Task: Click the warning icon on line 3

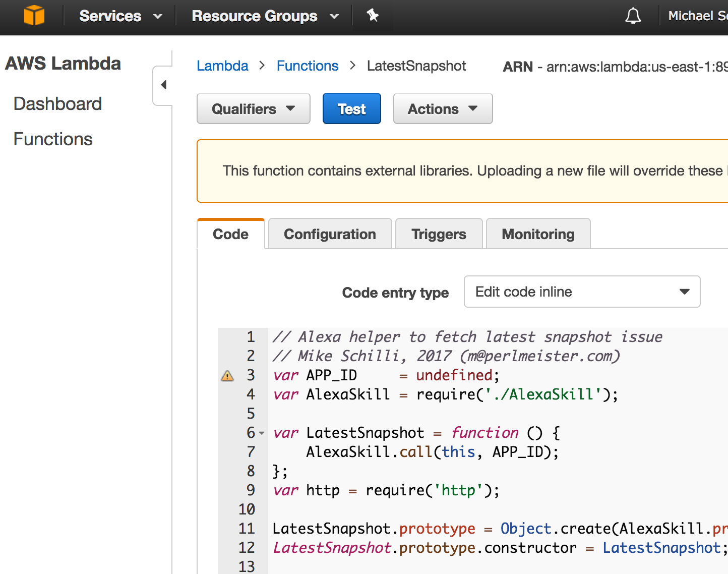Action: click(227, 376)
